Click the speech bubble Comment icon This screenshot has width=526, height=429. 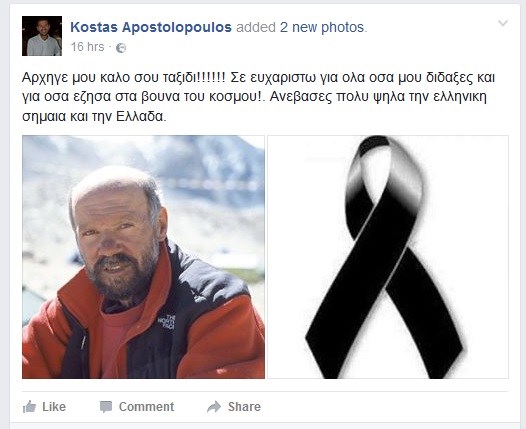tap(106, 407)
